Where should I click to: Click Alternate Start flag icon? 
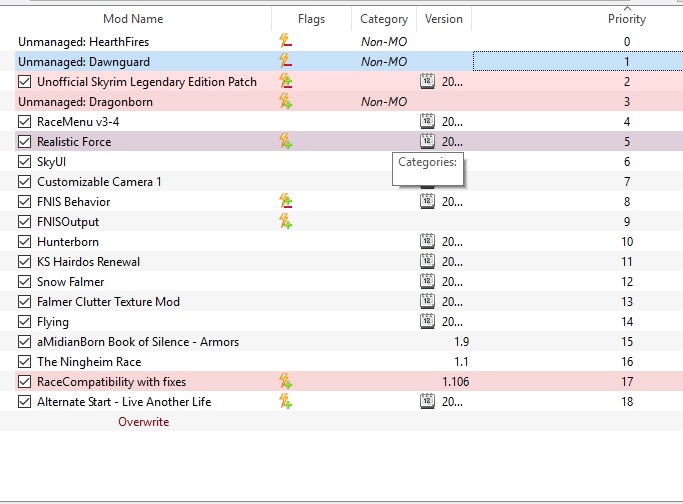[x=285, y=402]
